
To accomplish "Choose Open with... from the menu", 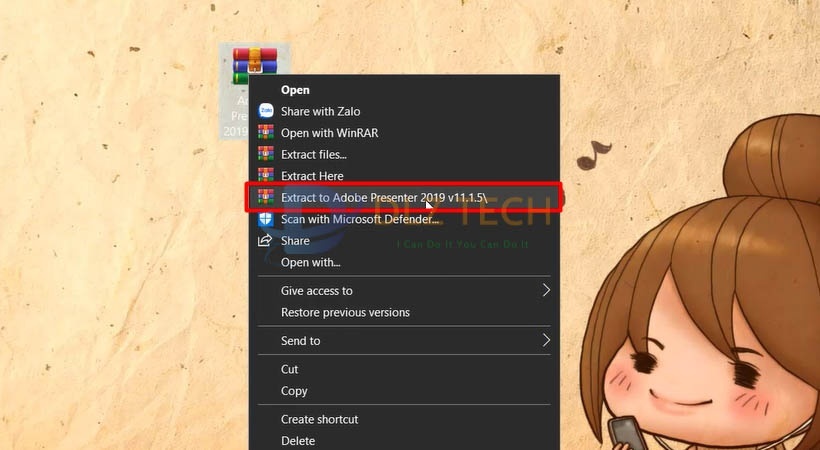I will click(310, 263).
